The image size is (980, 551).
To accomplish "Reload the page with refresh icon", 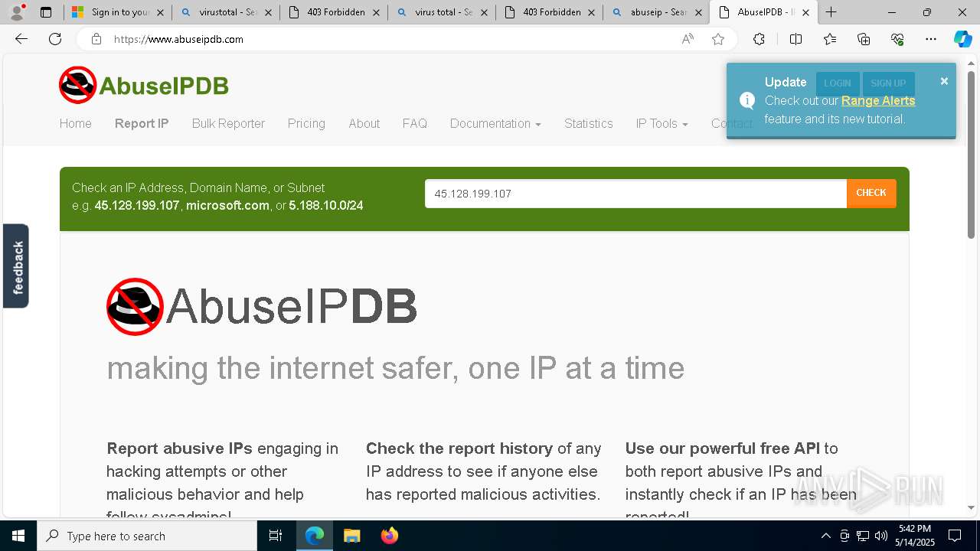I will coord(55,39).
